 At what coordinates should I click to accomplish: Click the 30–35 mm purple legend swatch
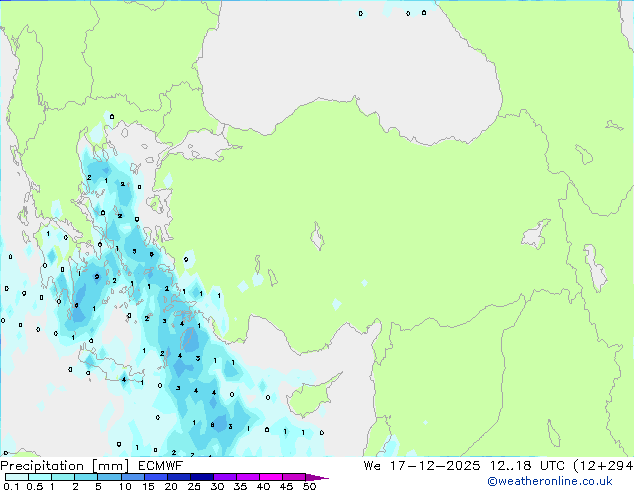(225, 477)
